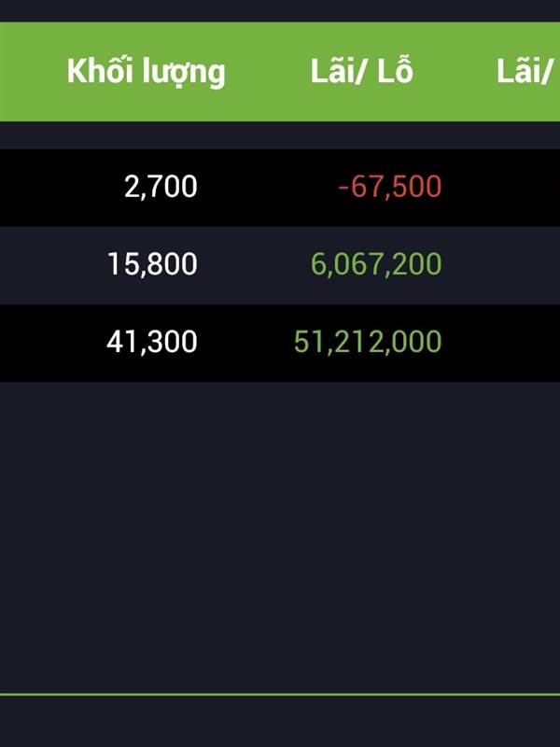
Task: Tap the empty area below the 41,300 row
Action: [280, 537]
